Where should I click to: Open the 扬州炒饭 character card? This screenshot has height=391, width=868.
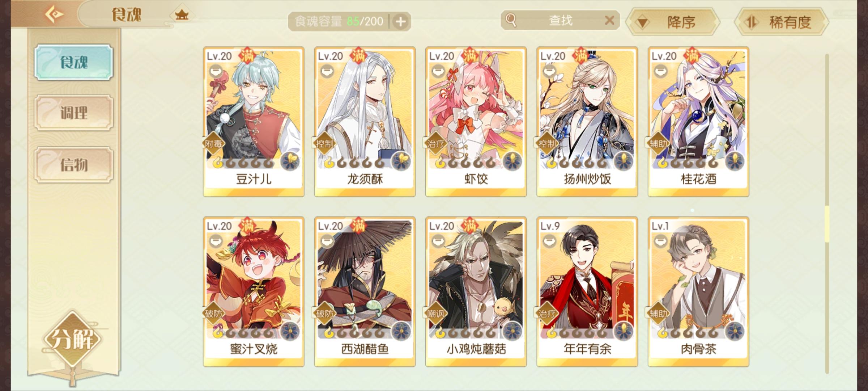point(587,122)
